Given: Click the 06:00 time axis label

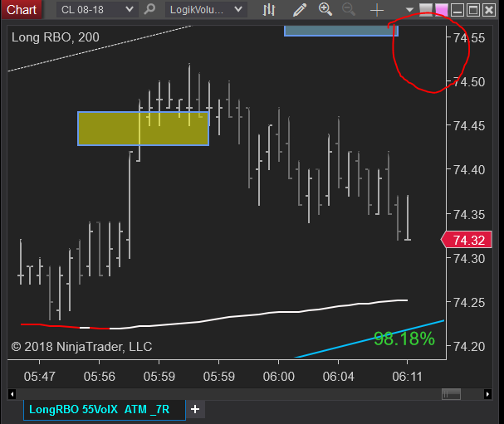Looking at the screenshot, I should 279,377.
